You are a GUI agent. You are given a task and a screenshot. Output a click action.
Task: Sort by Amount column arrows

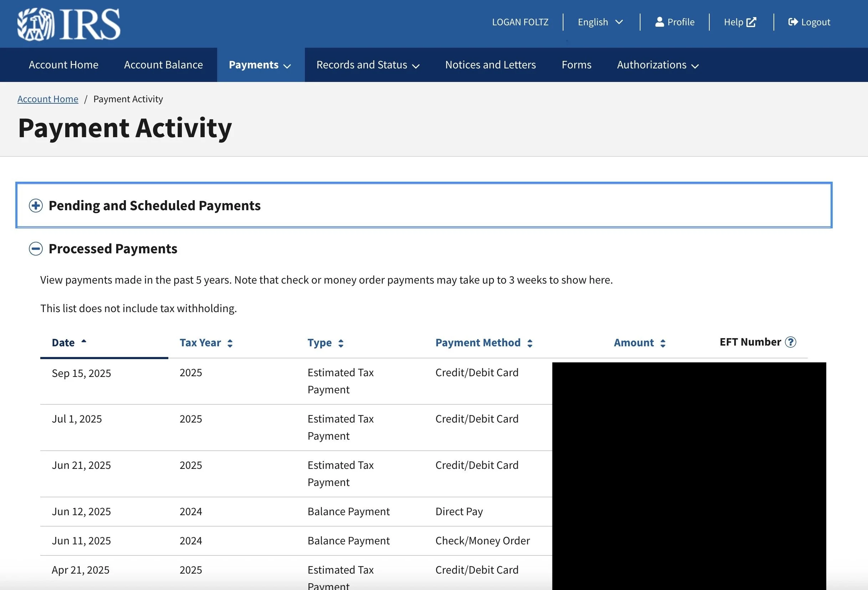click(663, 343)
